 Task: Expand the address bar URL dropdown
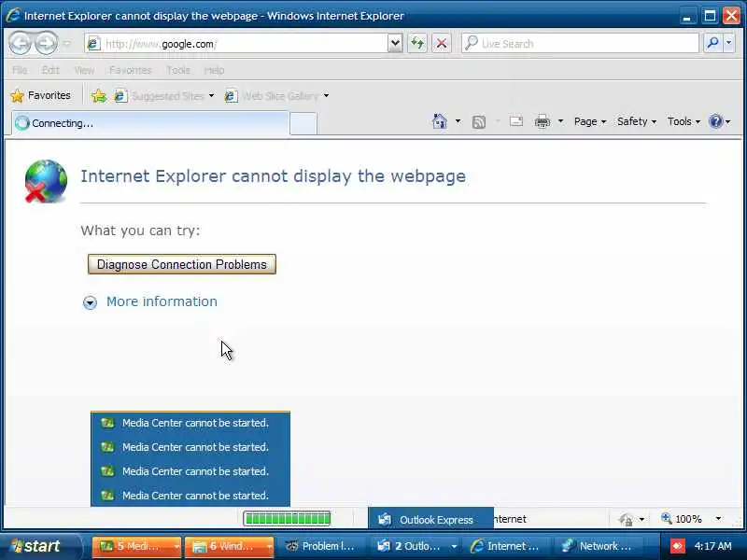(395, 44)
